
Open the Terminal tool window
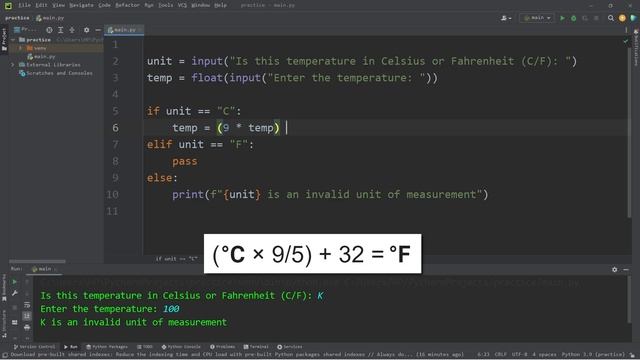pos(256,347)
